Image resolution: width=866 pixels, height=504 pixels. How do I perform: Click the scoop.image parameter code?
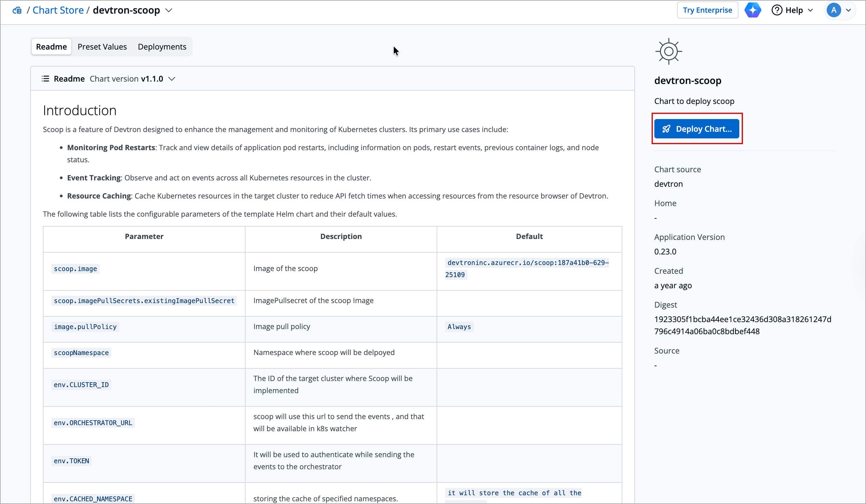coord(75,269)
